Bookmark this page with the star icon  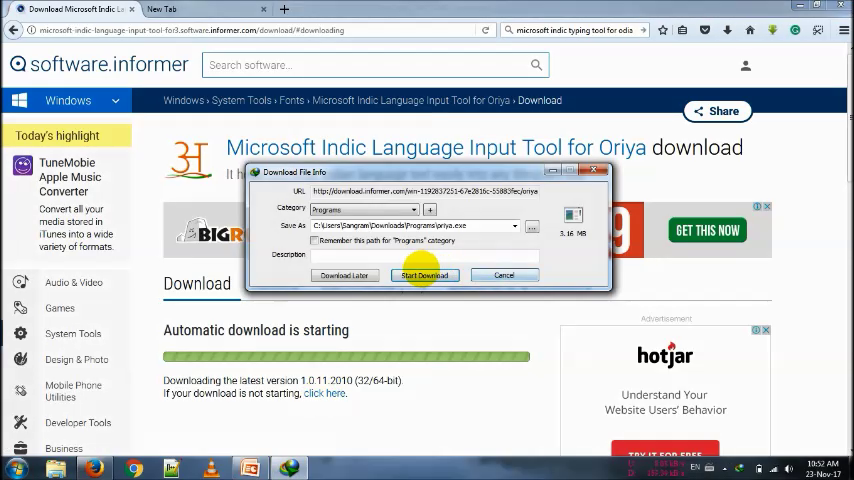(662, 31)
